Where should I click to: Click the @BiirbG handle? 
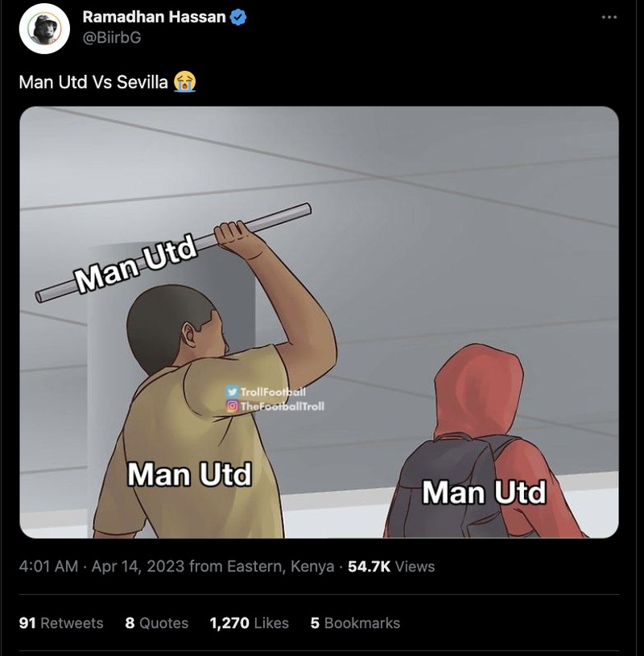(x=112, y=37)
